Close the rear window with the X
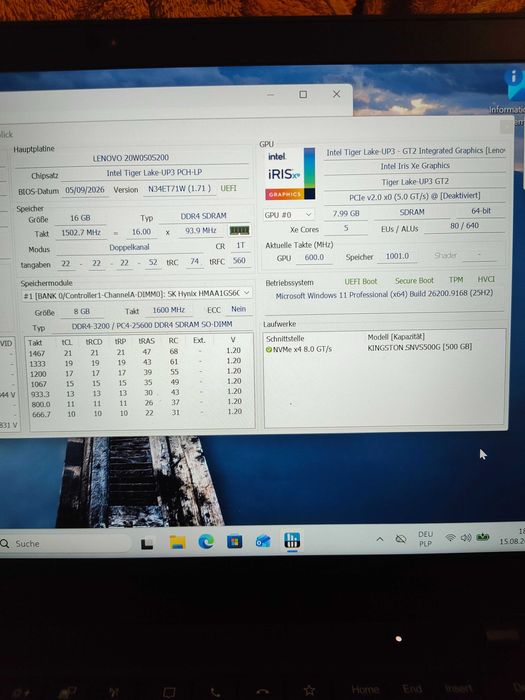This screenshot has width=525, height=700. pos(336,94)
